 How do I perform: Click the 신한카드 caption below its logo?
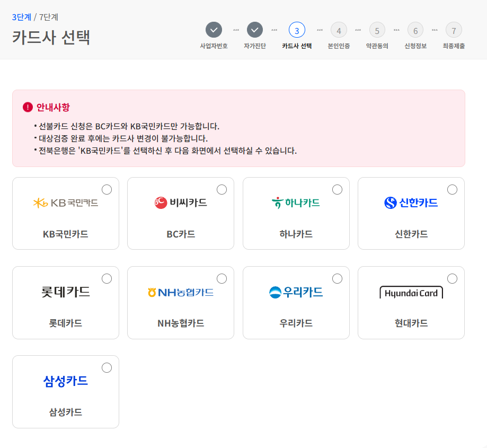pos(411,234)
